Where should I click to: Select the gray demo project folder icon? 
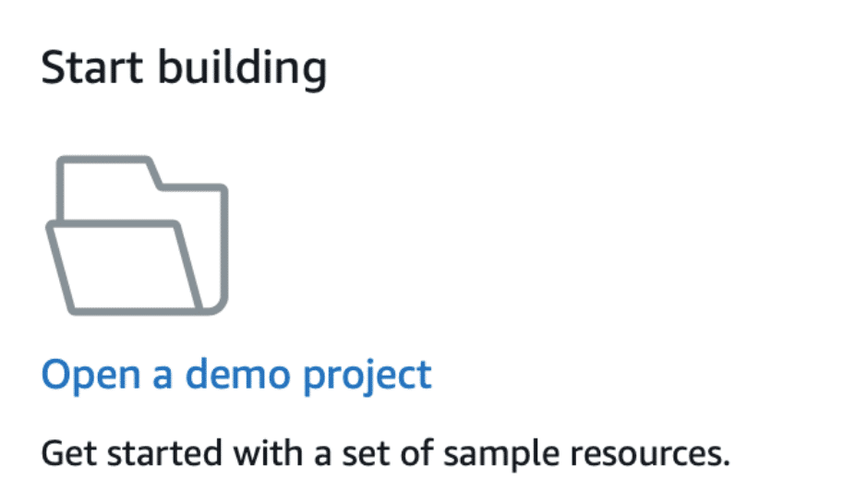point(137,236)
